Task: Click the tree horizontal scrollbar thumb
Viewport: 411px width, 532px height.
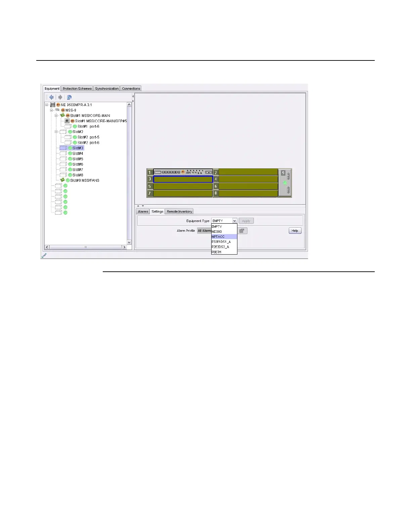Action: pos(85,247)
